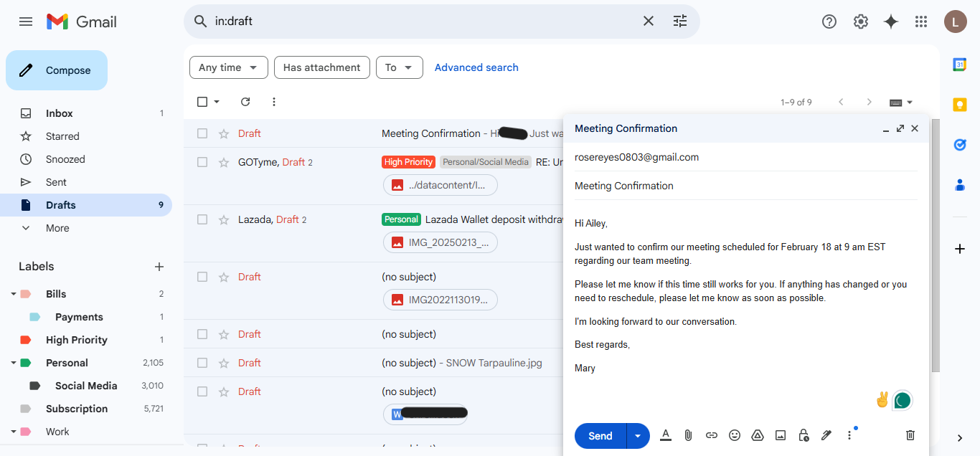
Task: Click the Compose button
Action: click(57, 70)
